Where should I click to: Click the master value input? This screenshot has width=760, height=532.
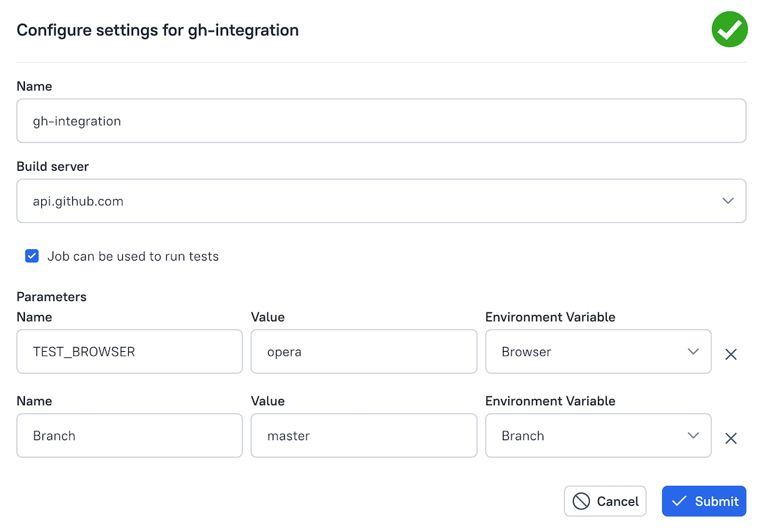pos(363,435)
